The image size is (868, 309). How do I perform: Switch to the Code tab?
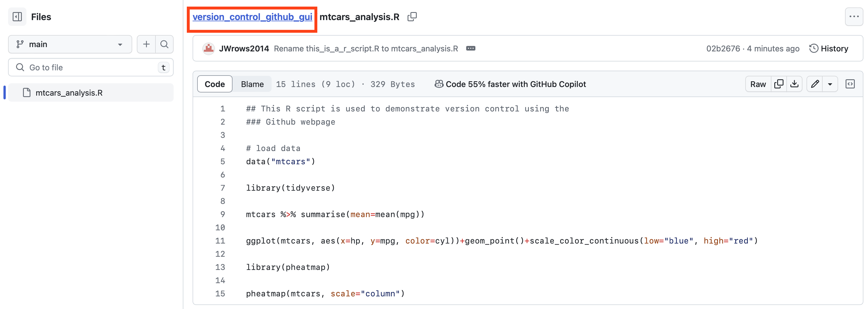(x=215, y=84)
